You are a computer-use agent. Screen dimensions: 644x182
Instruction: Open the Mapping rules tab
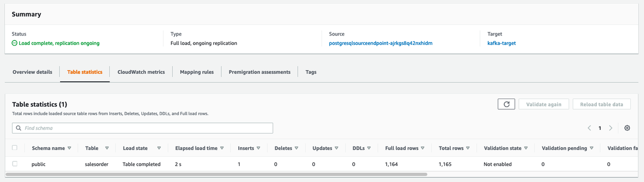(197, 72)
